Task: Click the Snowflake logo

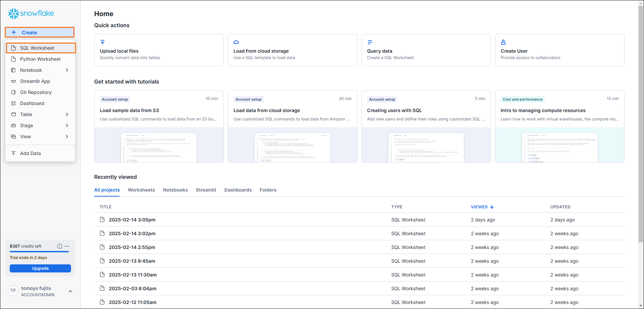Action: click(x=31, y=13)
